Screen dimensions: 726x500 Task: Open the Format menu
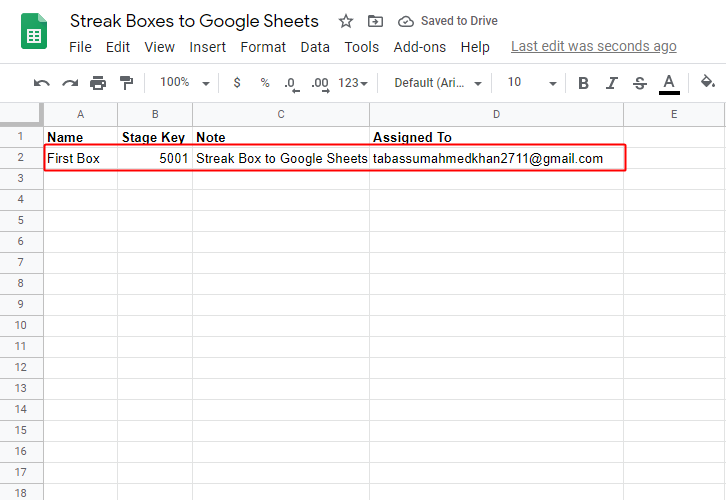[x=263, y=47]
